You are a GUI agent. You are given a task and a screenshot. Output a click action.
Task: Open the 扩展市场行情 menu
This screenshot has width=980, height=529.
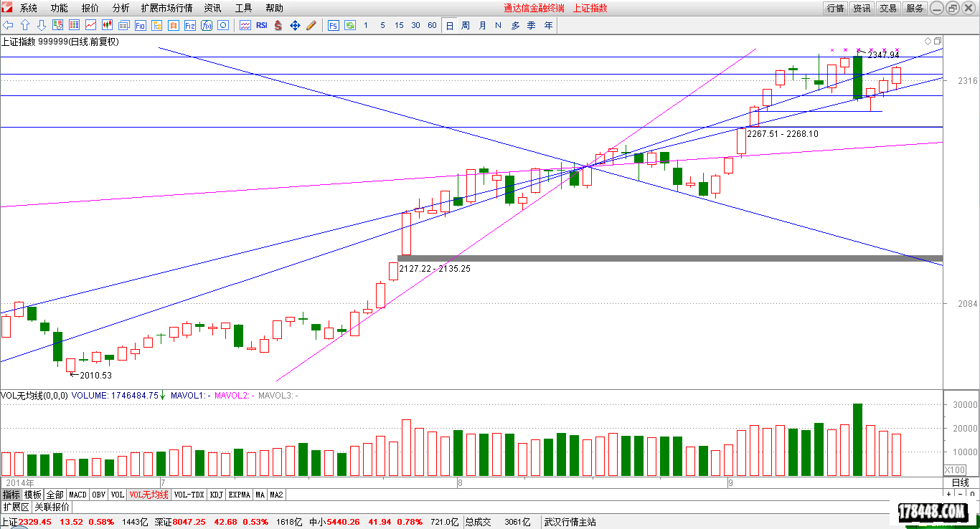pyautogui.click(x=166, y=8)
